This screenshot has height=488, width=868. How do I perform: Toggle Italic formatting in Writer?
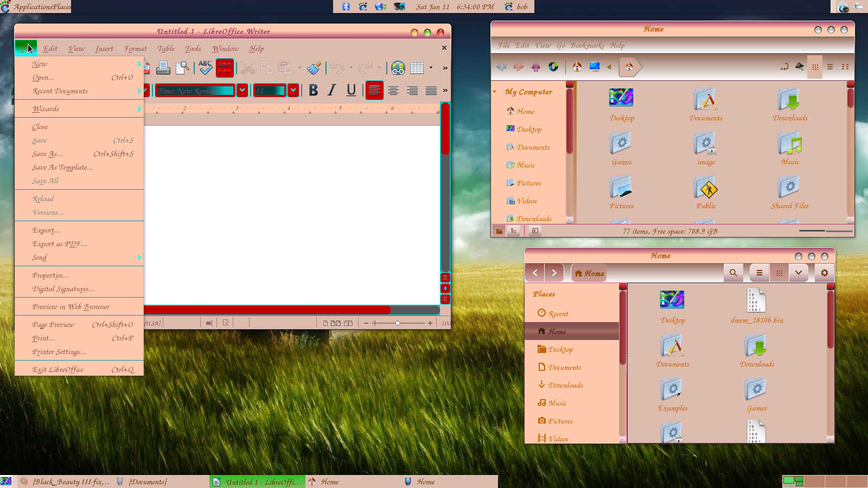click(x=332, y=90)
